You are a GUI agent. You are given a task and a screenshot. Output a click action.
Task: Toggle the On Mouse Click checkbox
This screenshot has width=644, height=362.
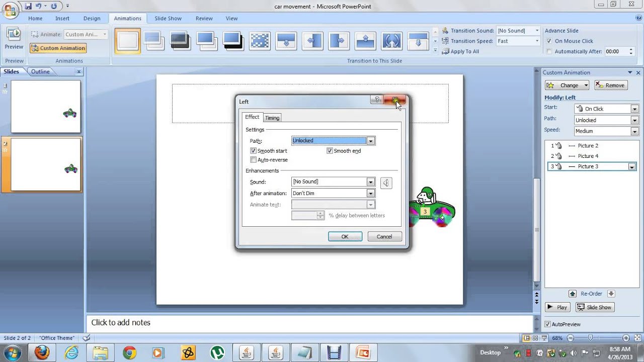pos(549,41)
